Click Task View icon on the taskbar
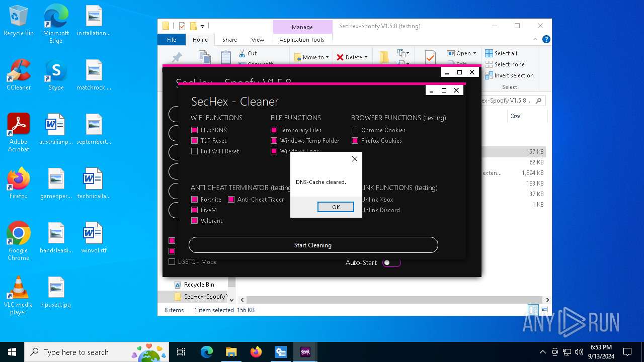The image size is (644, 362). pyautogui.click(x=181, y=352)
